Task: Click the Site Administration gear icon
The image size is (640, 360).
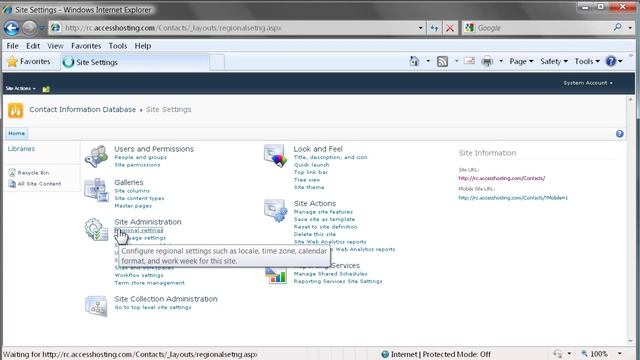Action: pos(96,229)
